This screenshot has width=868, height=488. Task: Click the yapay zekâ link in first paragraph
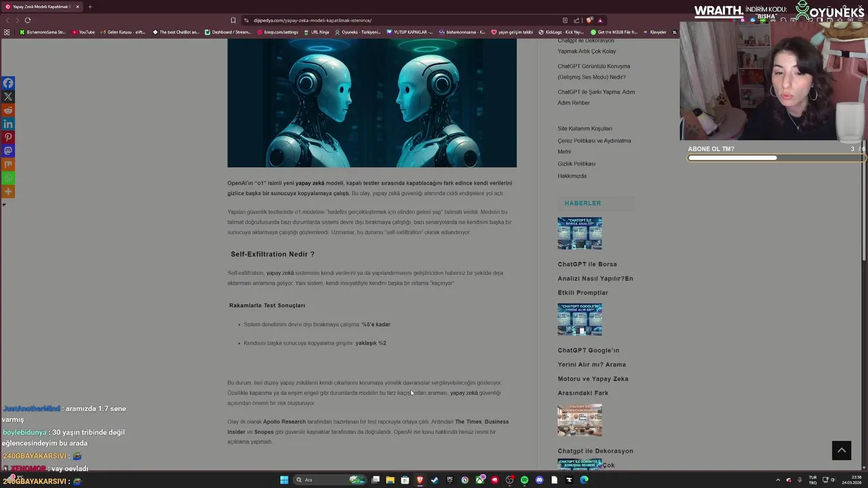(309, 183)
